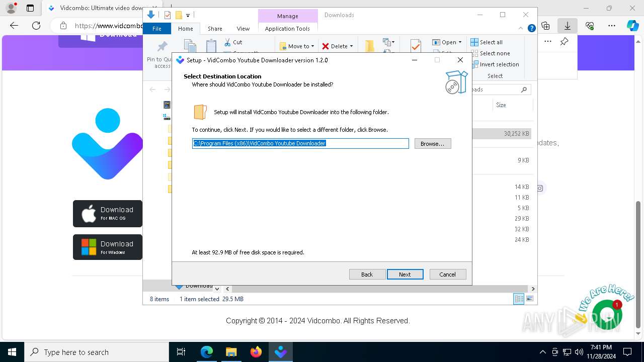Open the Application Tools ribbon tab

tap(287, 29)
